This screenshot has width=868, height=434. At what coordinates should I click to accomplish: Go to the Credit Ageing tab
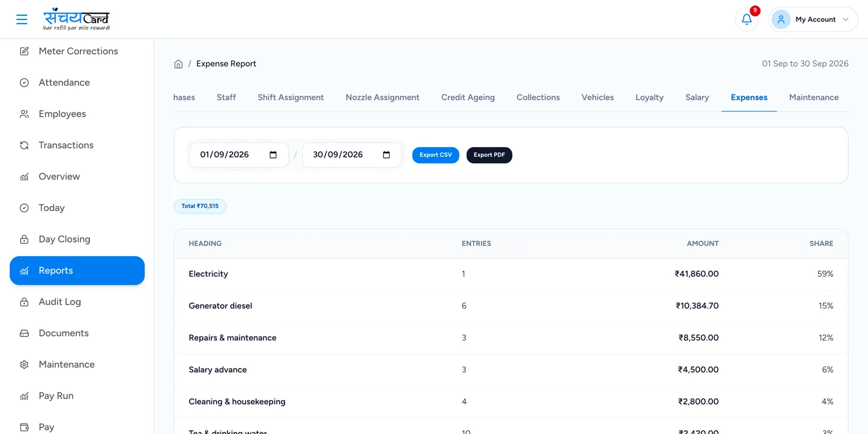point(468,98)
